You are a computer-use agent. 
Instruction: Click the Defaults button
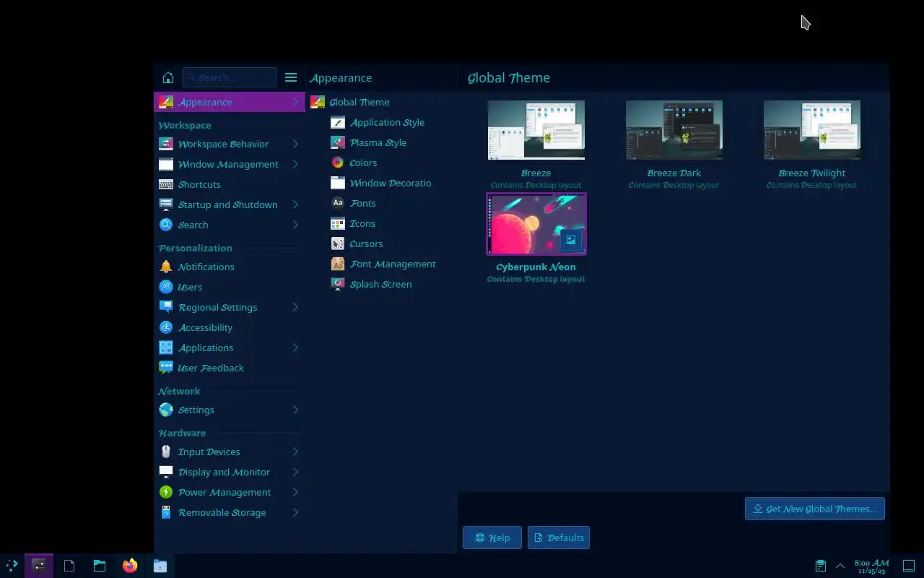pos(559,538)
